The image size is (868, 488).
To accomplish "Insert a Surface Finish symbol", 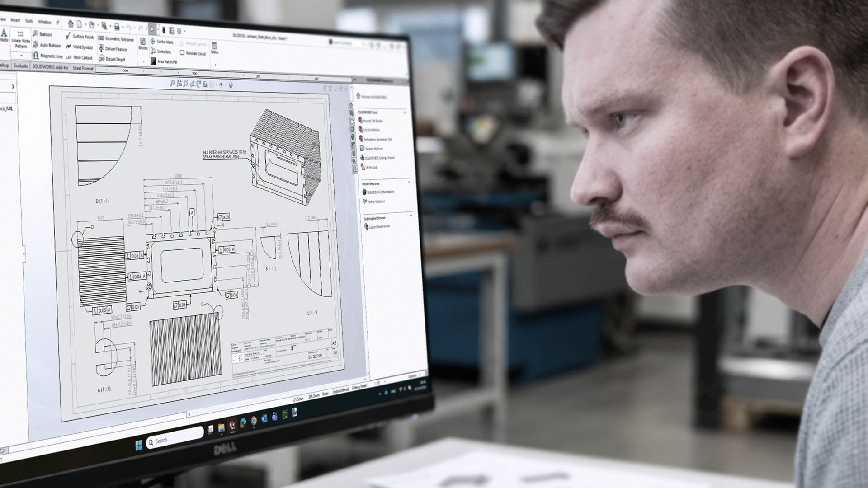I will click(83, 37).
